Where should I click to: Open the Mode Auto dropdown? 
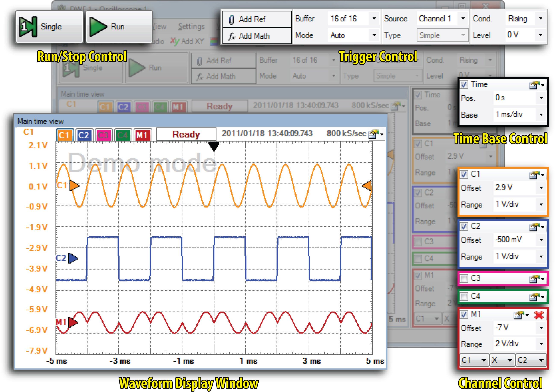click(x=374, y=35)
